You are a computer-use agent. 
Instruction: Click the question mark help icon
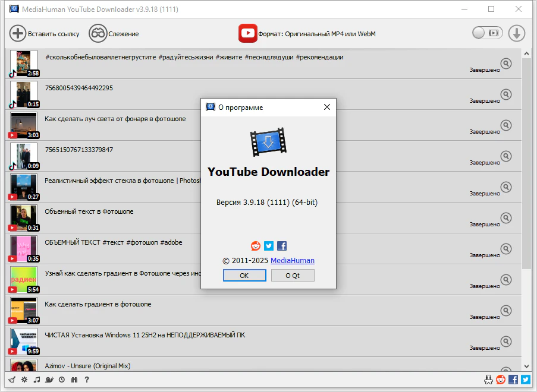tap(87, 380)
